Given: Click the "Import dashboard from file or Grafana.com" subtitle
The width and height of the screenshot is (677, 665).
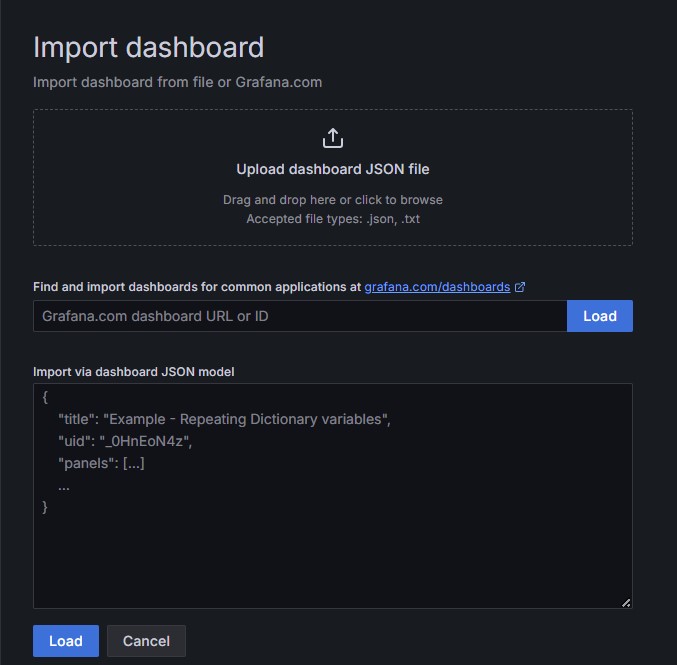Looking at the screenshot, I should [177, 82].
